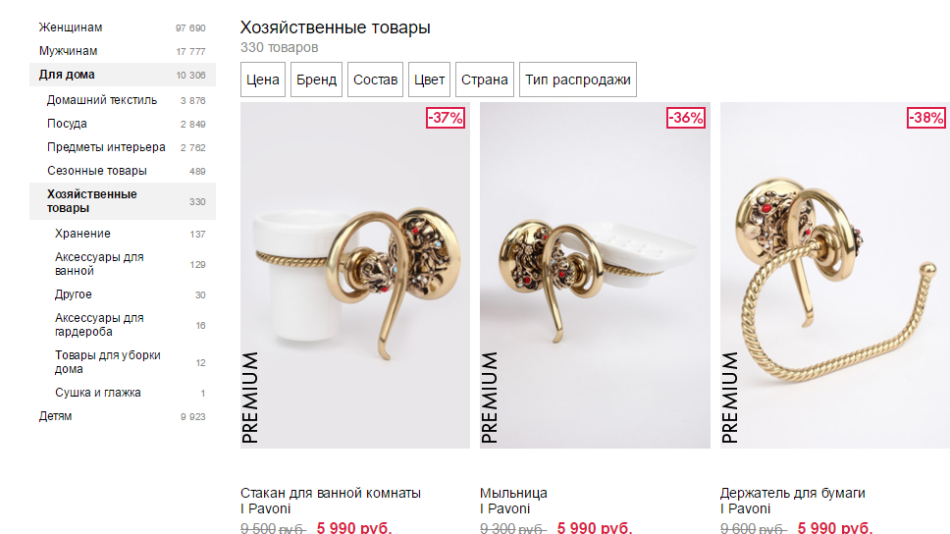Expand the Состав filter
Image resolution: width=950 pixels, height=534 pixels.
click(x=375, y=79)
